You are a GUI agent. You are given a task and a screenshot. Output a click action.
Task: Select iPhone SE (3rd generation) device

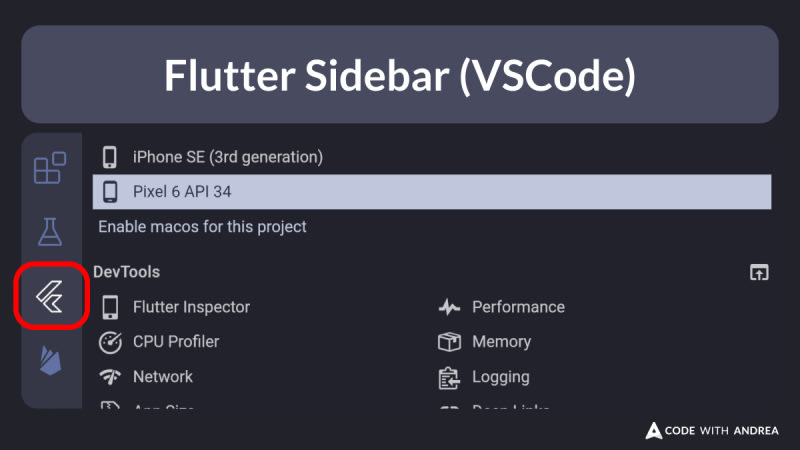pos(227,157)
